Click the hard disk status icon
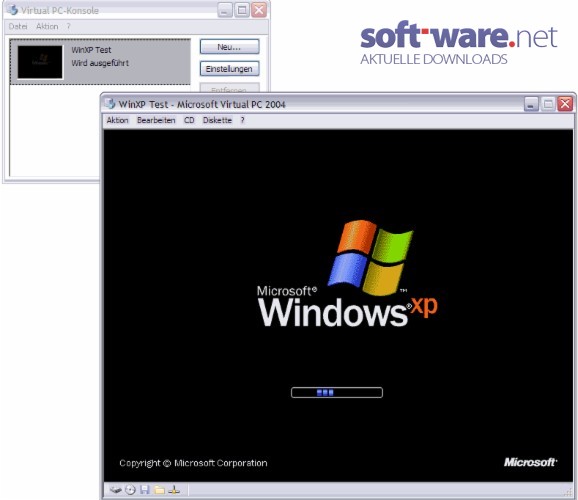Viewport: 578px width, 500px height. click(x=116, y=490)
